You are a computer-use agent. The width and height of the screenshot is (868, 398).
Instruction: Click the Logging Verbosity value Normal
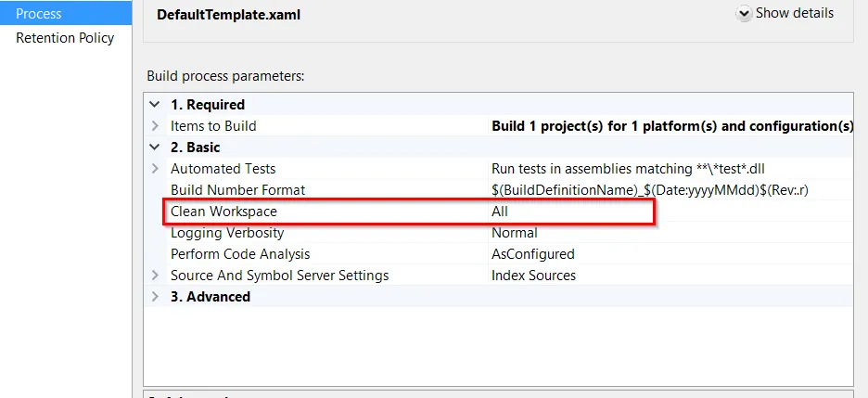(x=514, y=233)
